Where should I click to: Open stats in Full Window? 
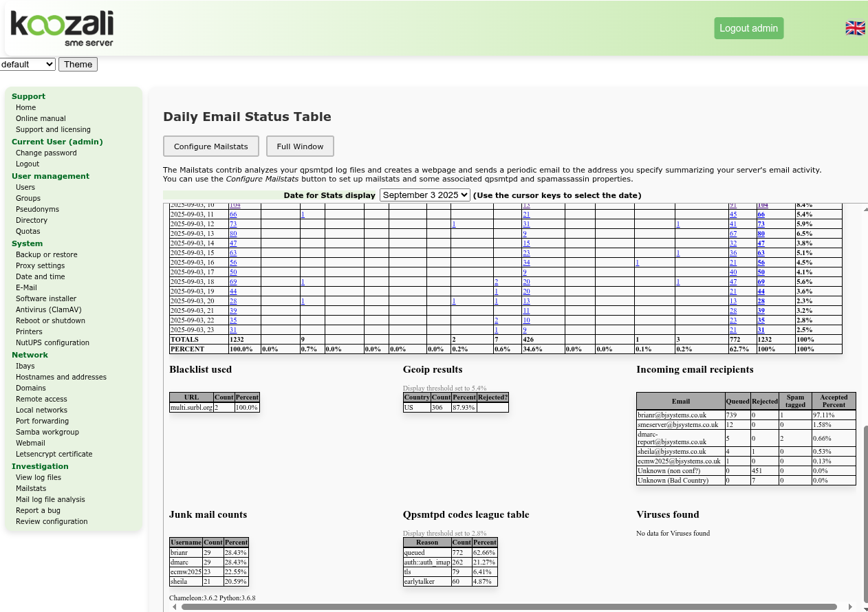click(300, 146)
